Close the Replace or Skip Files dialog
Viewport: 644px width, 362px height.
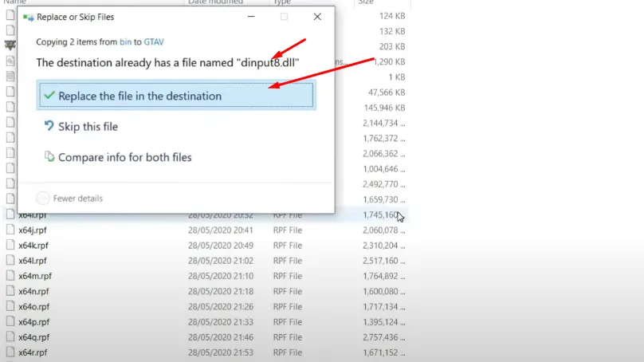317,17
